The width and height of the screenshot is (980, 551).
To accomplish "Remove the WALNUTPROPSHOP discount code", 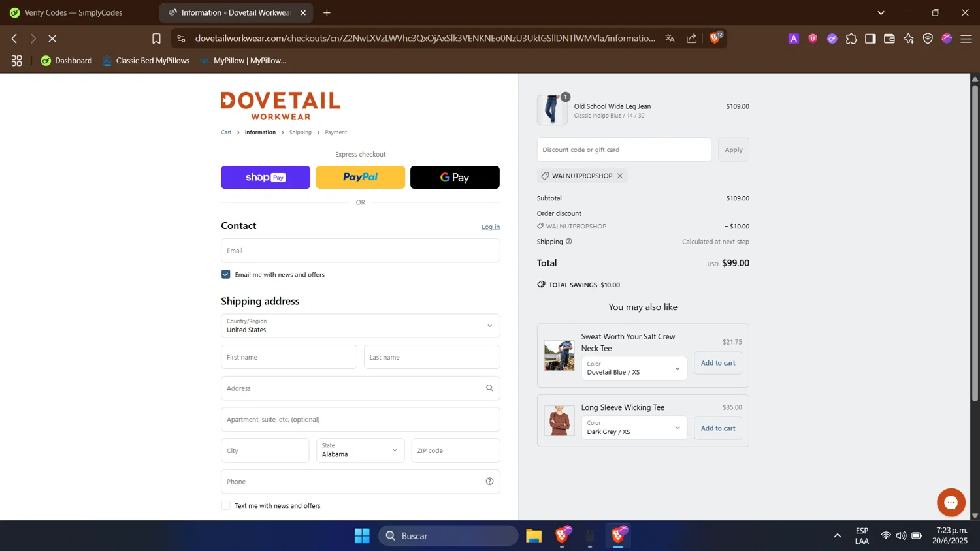I will pyautogui.click(x=620, y=176).
